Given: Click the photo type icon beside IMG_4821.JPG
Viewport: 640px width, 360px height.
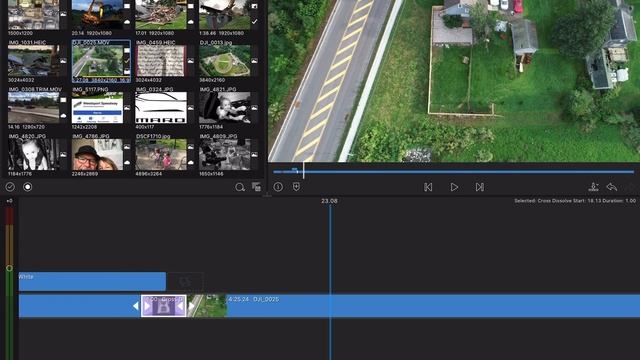Looking at the screenshot, I should coord(254,108).
